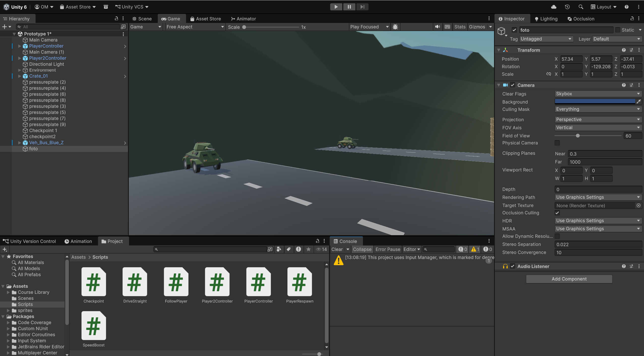
Task: Toggle the Physical Camera checkbox
Action: point(557,143)
